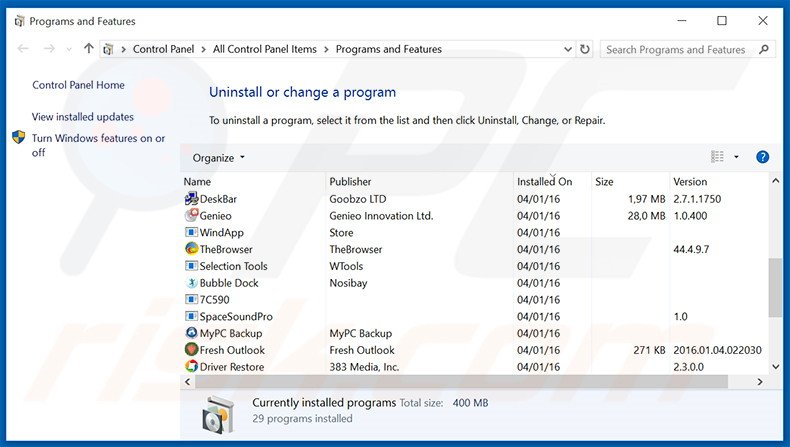Click the back navigation arrow
The width and height of the screenshot is (790, 447).
click(x=23, y=49)
